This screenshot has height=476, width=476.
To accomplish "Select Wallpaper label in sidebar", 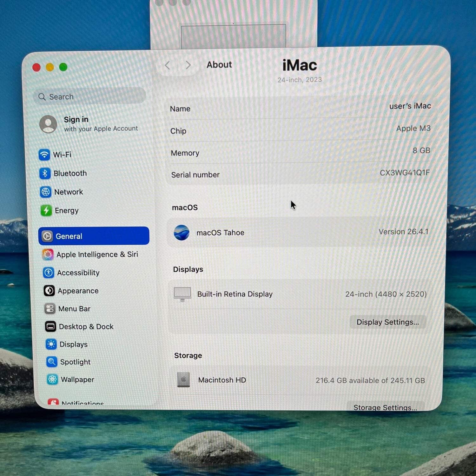I will click(x=77, y=380).
